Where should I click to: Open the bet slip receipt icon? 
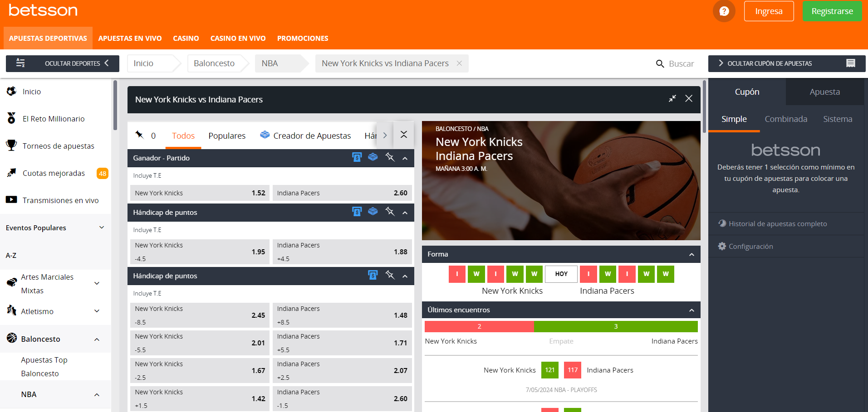(851, 63)
